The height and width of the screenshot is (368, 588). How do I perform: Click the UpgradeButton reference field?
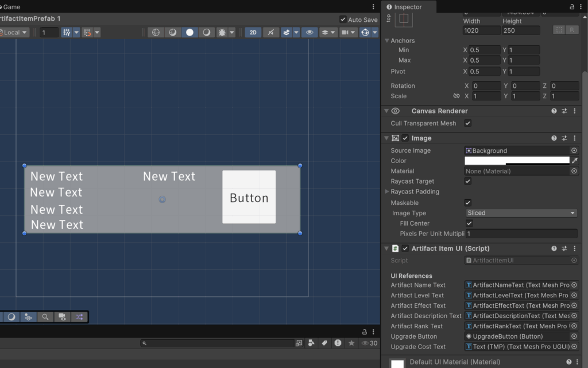pos(521,336)
